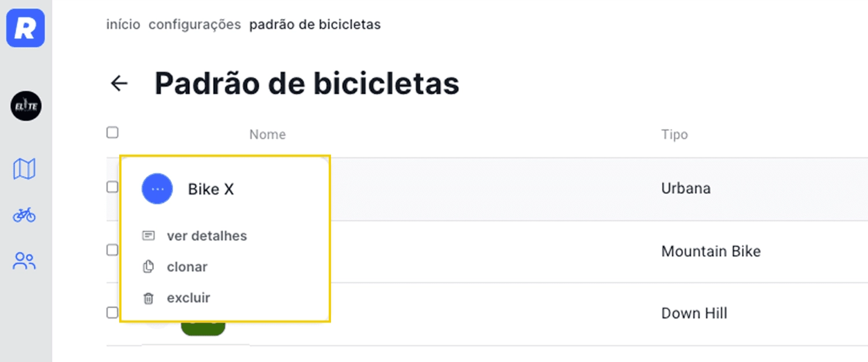Viewport: 868px width, 362px height.
Task: Check the Mountain Bike row checkbox
Action: (x=112, y=250)
